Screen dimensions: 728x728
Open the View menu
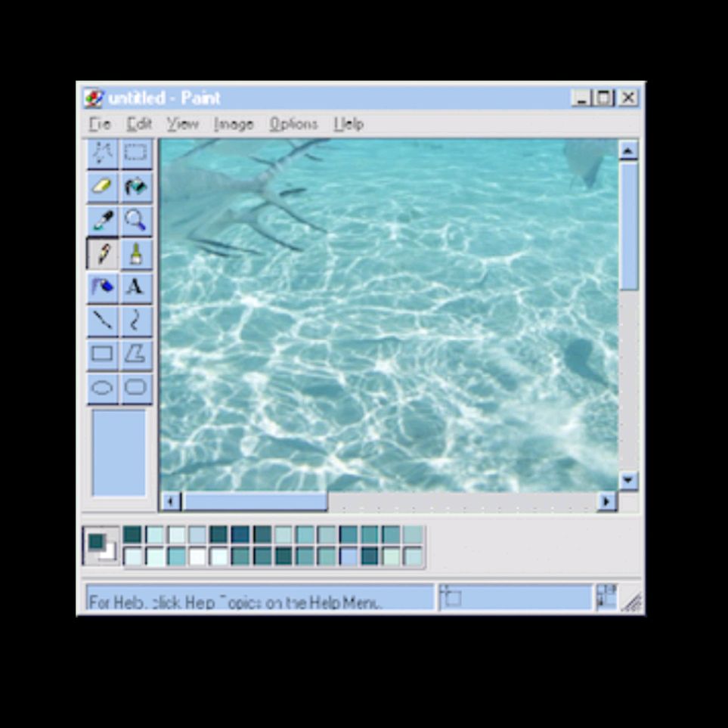coord(182,124)
